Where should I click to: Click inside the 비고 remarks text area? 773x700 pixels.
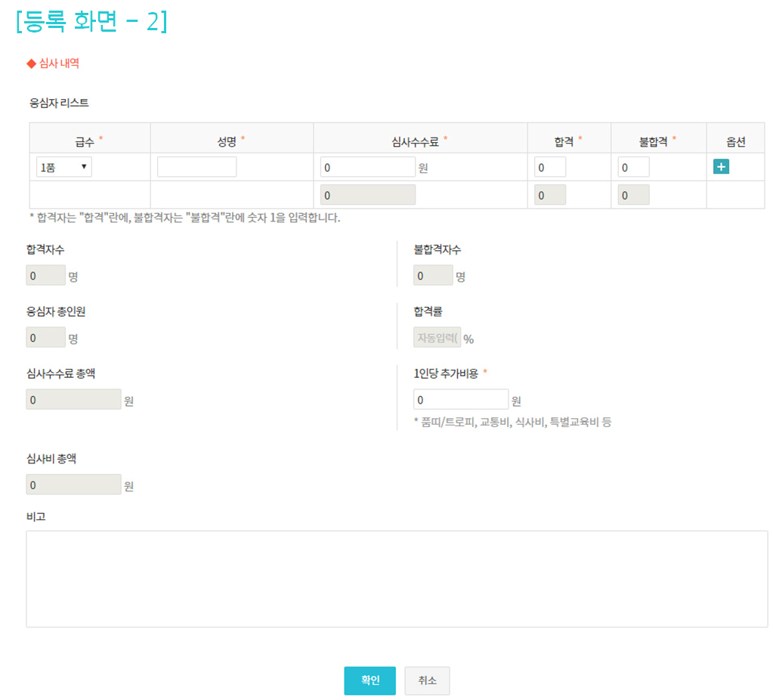coord(397,578)
